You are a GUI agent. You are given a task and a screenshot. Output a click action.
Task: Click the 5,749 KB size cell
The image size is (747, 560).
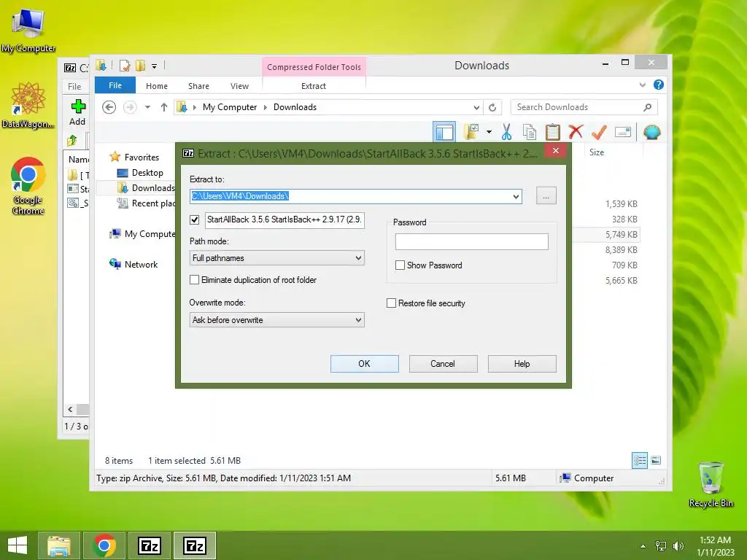[x=622, y=235]
